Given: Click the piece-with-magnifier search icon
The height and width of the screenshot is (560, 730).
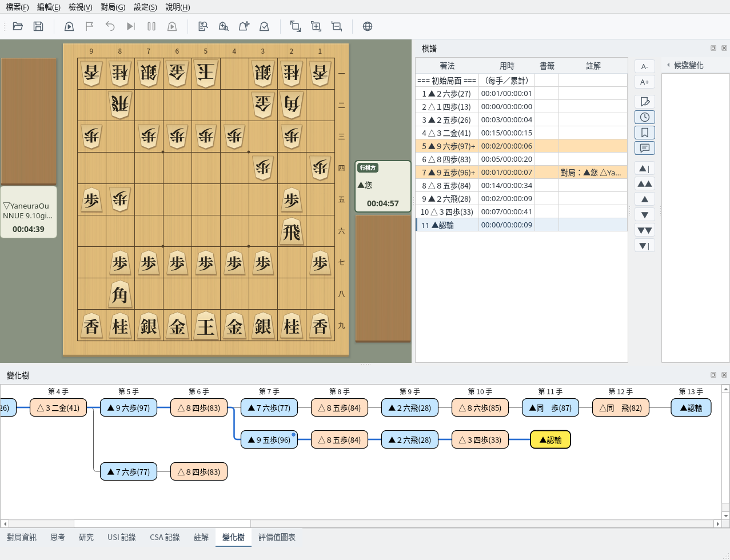Looking at the screenshot, I should 224,26.
